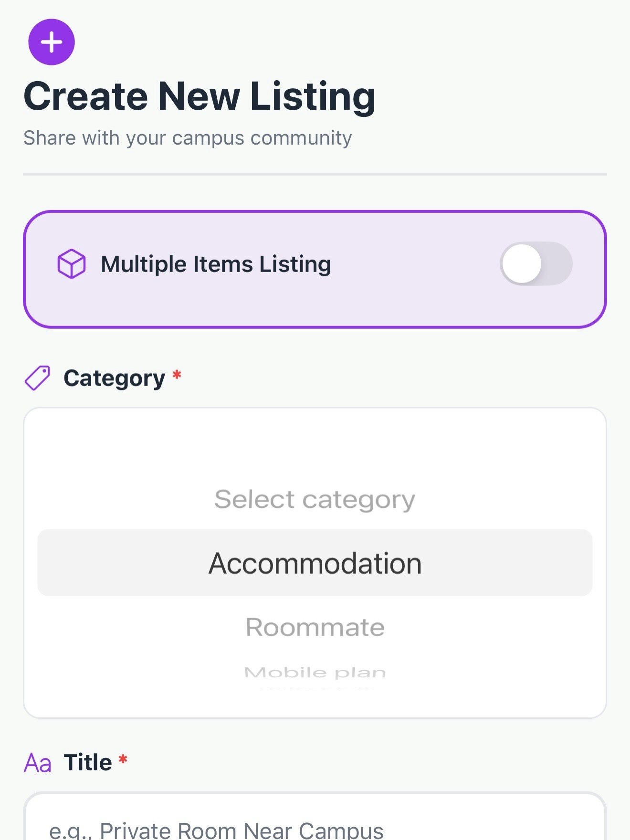630x840 pixels.
Task: Click the cube icon beside Multiple Items Listing
Action: 71,263
